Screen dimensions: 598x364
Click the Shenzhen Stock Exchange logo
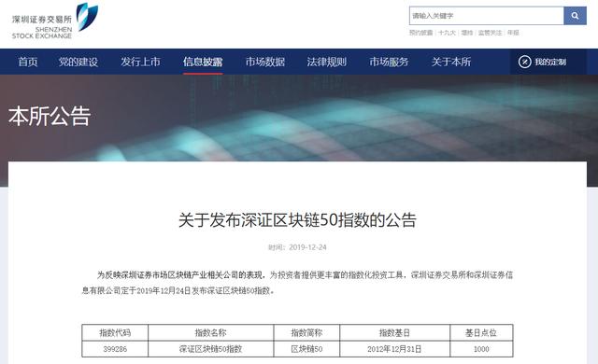click(x=55, y=21)
